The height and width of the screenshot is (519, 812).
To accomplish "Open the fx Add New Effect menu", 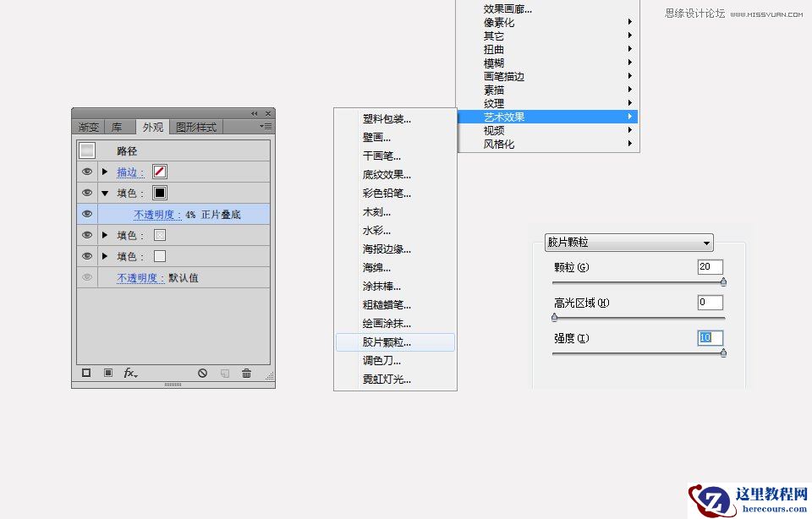I will (129, 373).
